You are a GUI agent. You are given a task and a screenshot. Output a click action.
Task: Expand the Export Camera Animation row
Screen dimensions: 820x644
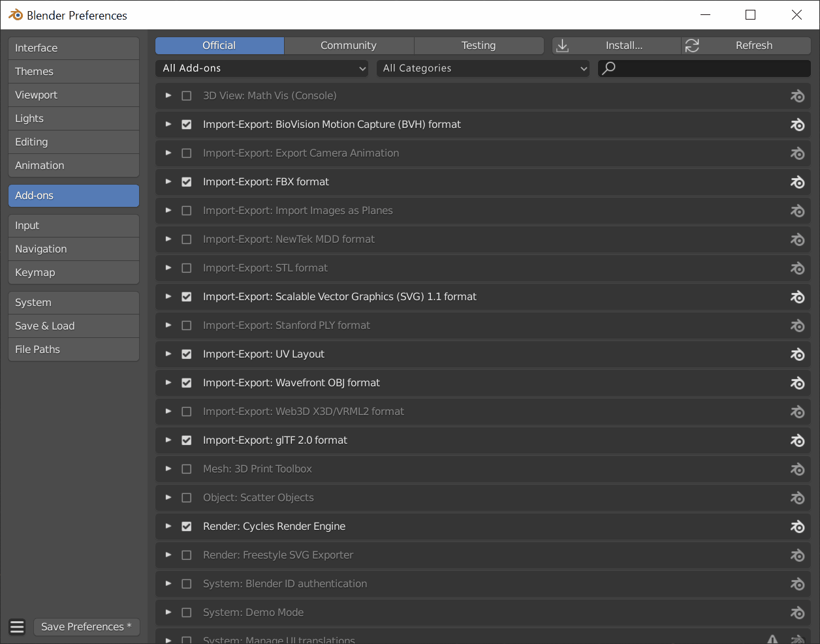tap(168, 153)
